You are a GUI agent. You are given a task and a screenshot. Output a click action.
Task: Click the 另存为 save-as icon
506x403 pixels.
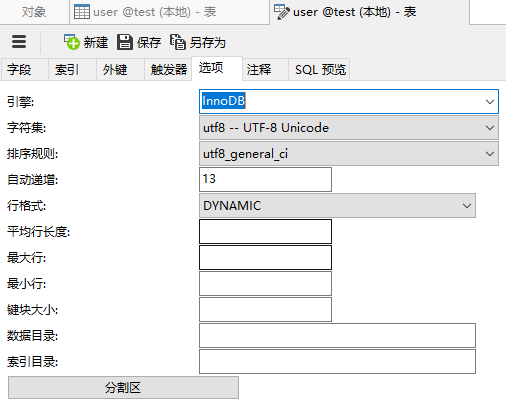click(x=178, y=42)
